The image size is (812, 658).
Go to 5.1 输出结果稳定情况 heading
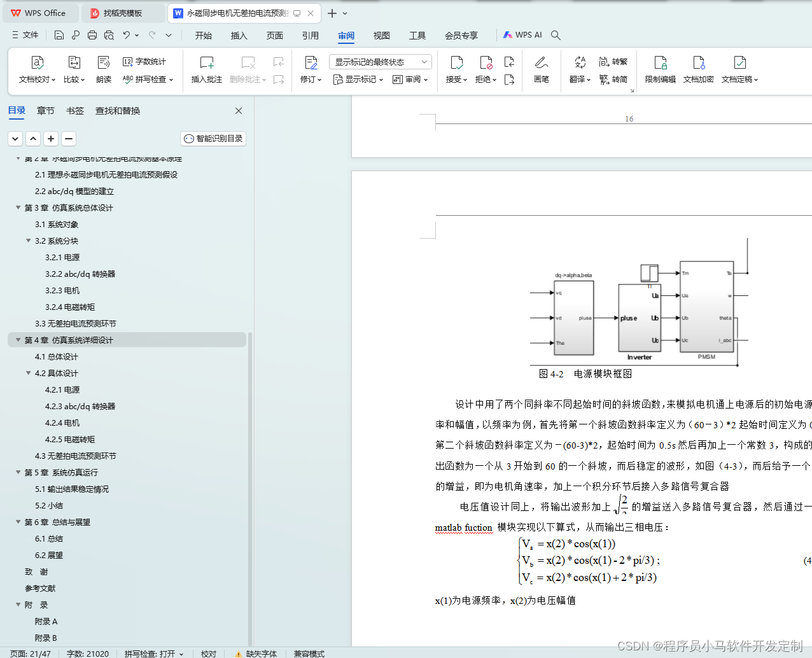[x=72, y=489]
